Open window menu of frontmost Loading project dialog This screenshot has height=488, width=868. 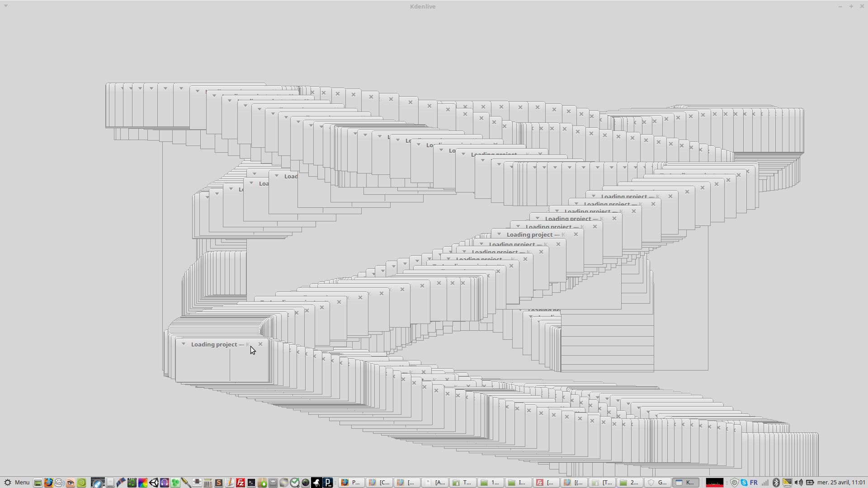184,344
